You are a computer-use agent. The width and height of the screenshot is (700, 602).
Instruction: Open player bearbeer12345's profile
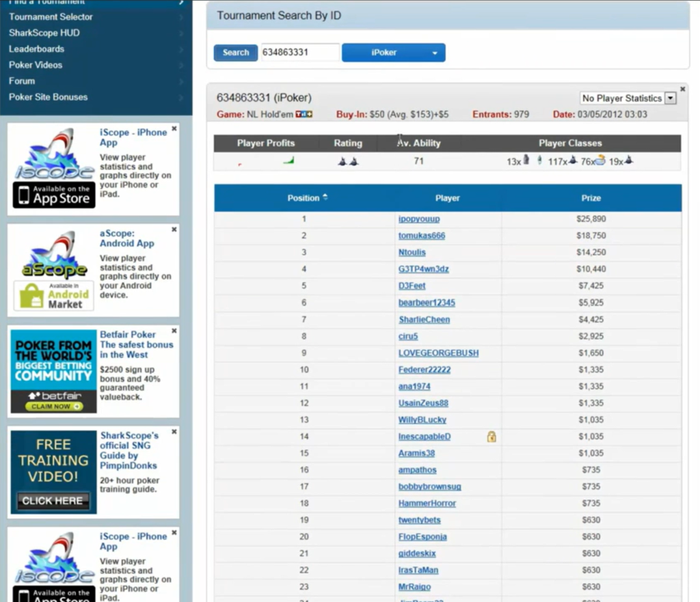click(x=427, y=303)
